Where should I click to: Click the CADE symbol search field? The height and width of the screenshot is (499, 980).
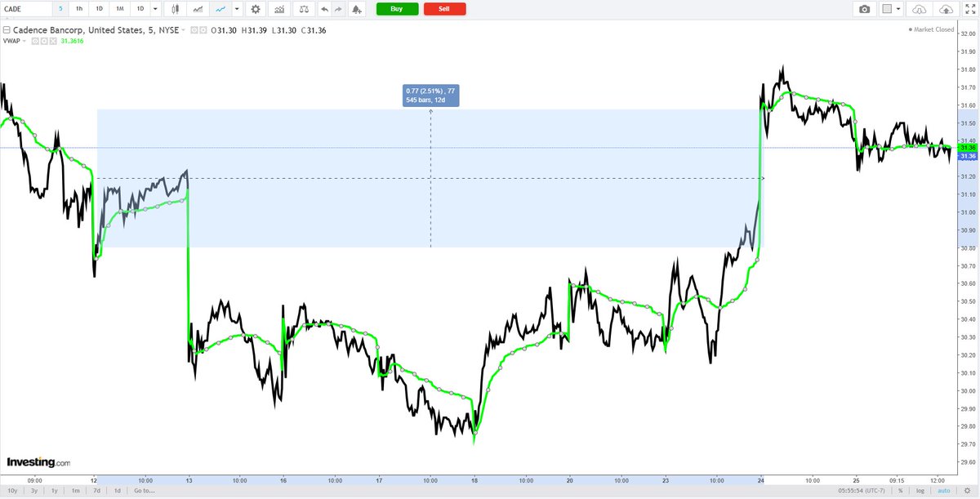pos(26,9)
